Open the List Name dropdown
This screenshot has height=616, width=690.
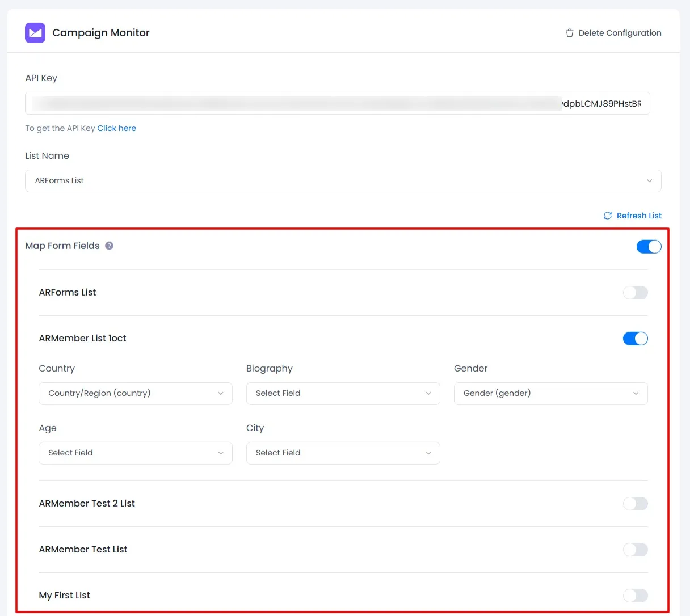tap(343, 181)
